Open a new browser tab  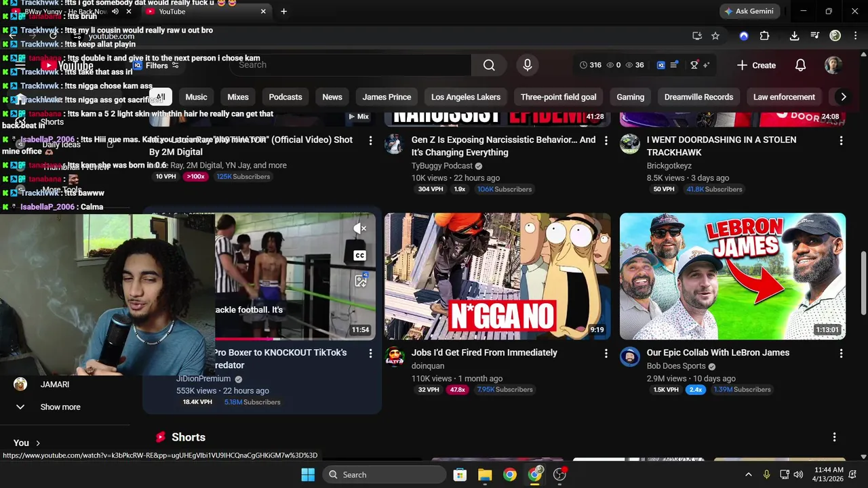283,12
